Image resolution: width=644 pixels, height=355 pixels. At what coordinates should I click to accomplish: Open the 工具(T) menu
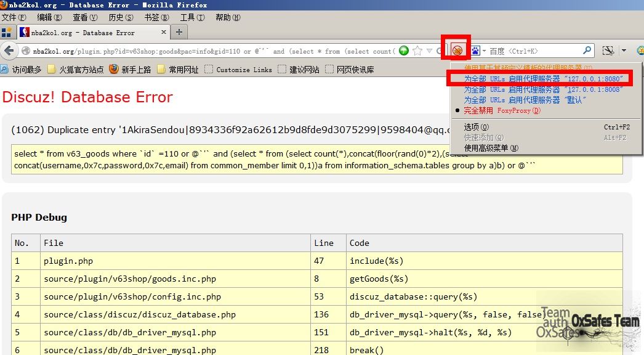[192, 17]
